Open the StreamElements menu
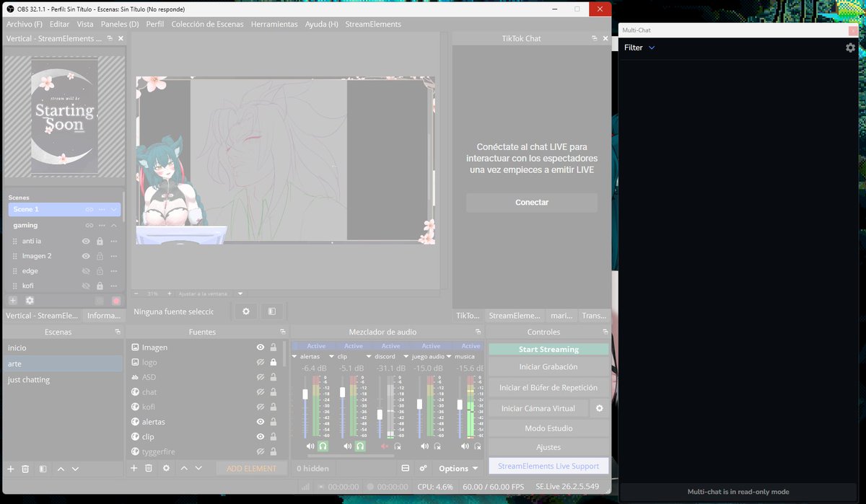Screen dimensions: 866x504 pyautogui.click(x=373, y=24)
